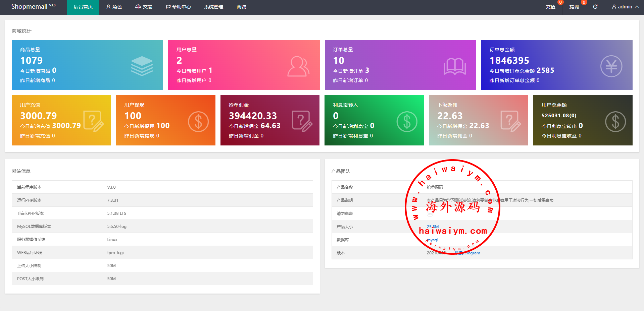Click the open book icon on 订单总量 card
Image resolution: width=644 pixels, height=311 pixels.
(x=455, y=66)
